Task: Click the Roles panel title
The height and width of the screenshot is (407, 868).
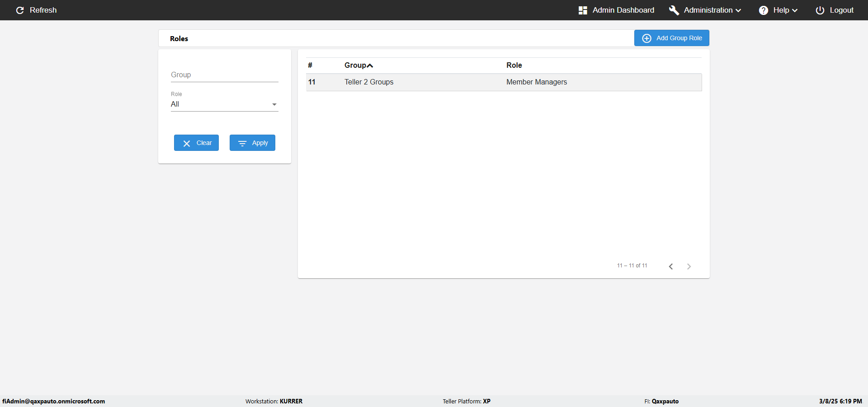Action: (x=179, y=38)
